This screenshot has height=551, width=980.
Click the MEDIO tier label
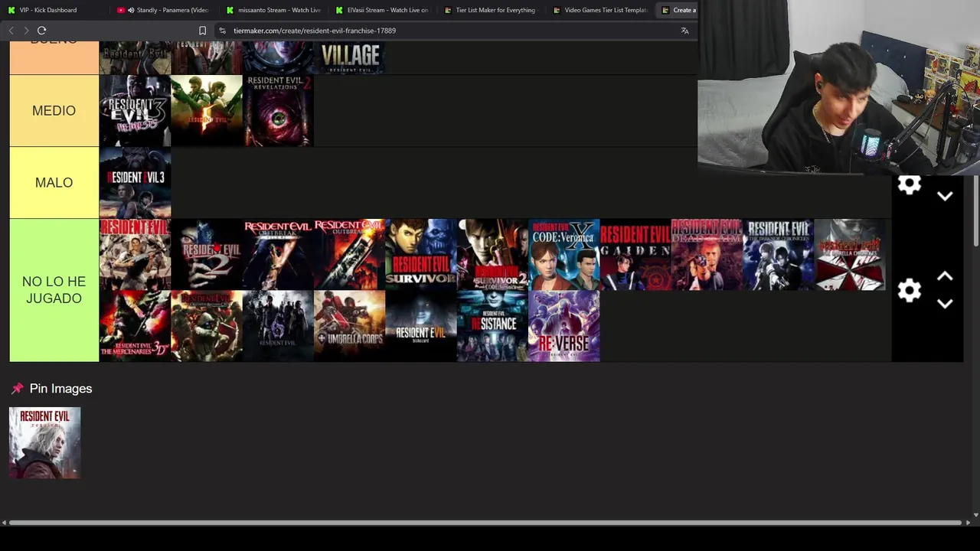tap(54, 111)
